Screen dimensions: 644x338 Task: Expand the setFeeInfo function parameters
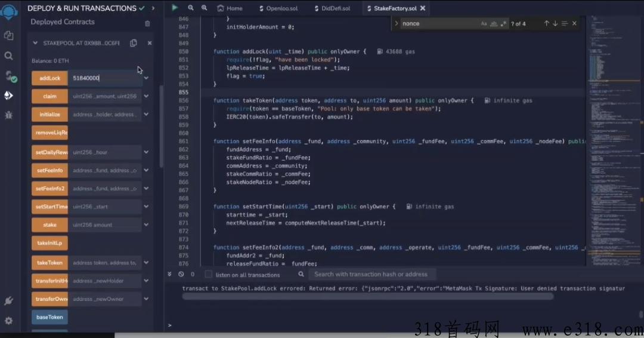pos(146,170)
